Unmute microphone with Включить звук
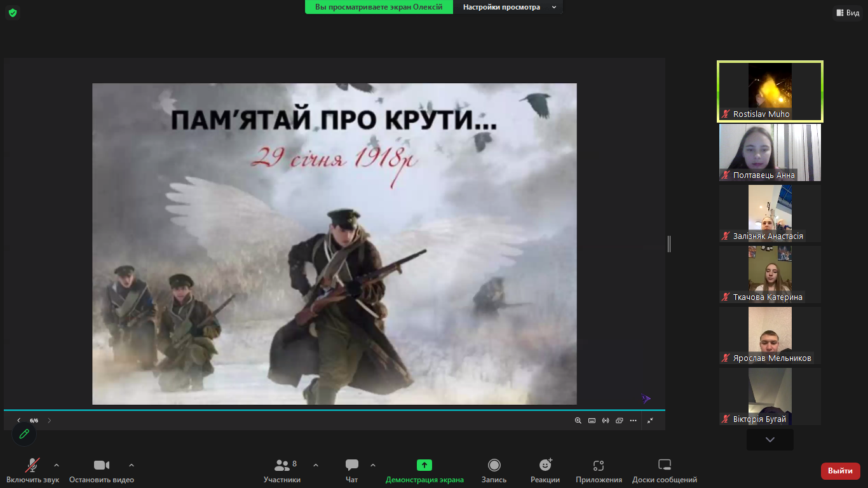The width and height of the screenshot is (868, 488). tap(32, 471)
